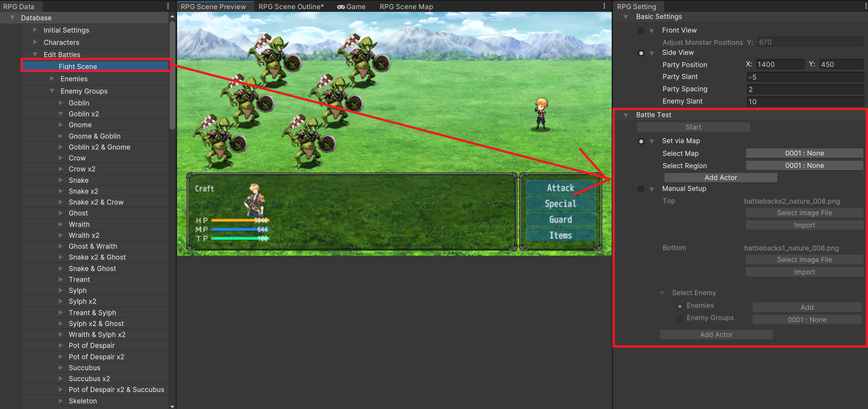Select Wraith & Sylph x2 group
This screenshot has width=868, height=409.
[x=97, y=334]
